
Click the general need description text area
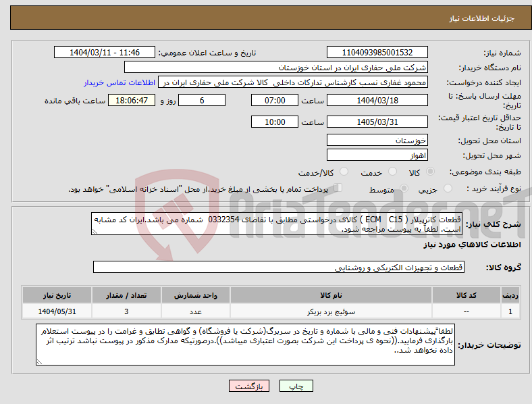coord(277,224)
